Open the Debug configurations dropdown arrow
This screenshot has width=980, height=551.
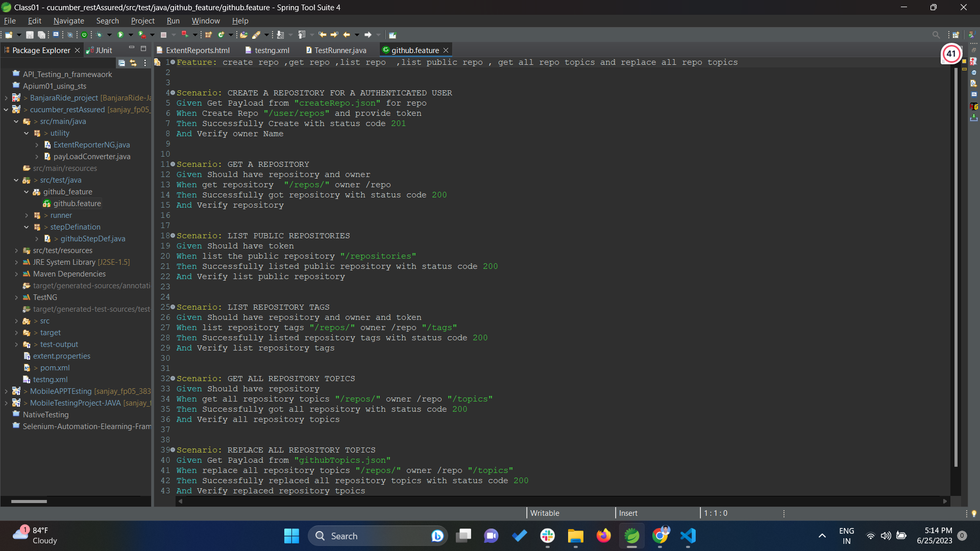tap(109, 35)
